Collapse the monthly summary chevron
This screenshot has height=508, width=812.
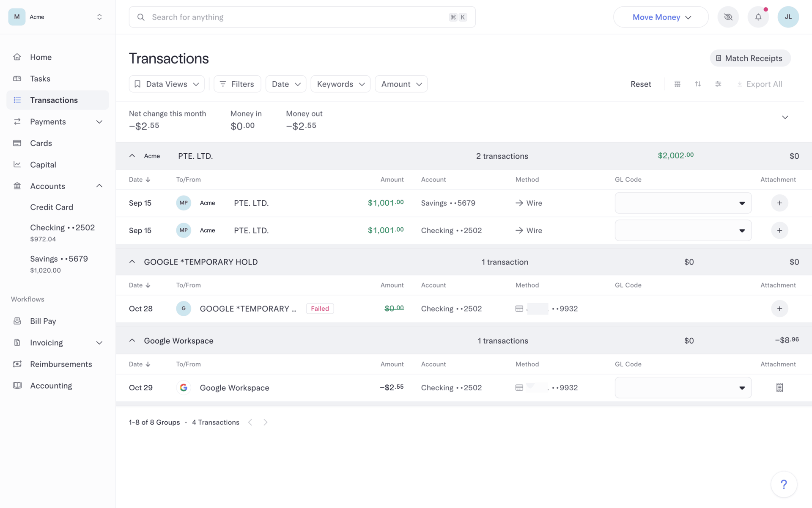tap(785, 117)
